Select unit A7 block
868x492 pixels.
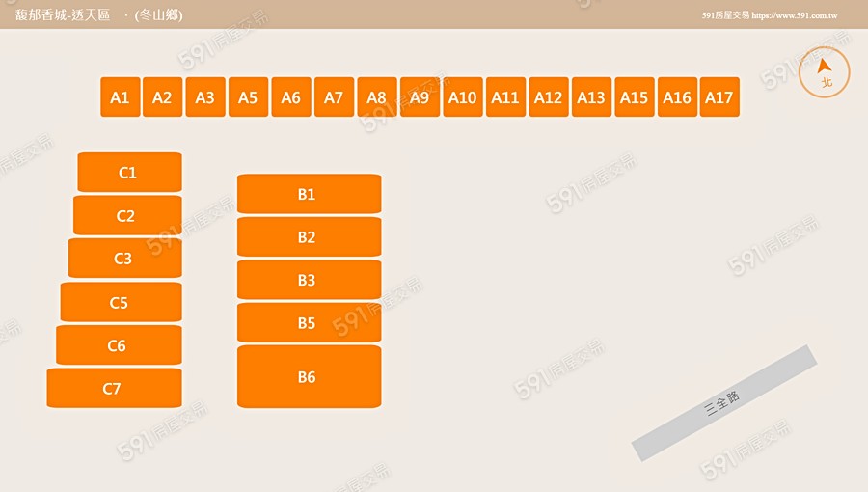point(334,97)
